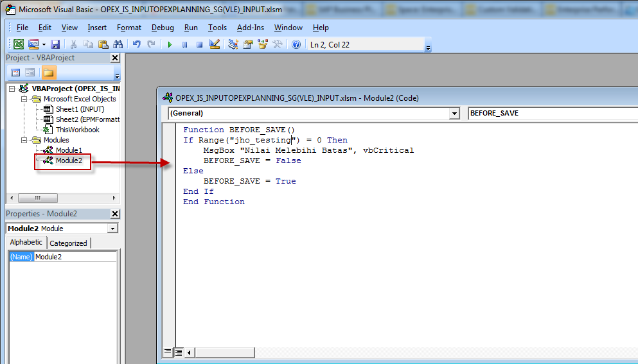The height and width of the screenshot is (364, 638).
Task: Open the Edit menu
Action: tap(45, 28)
